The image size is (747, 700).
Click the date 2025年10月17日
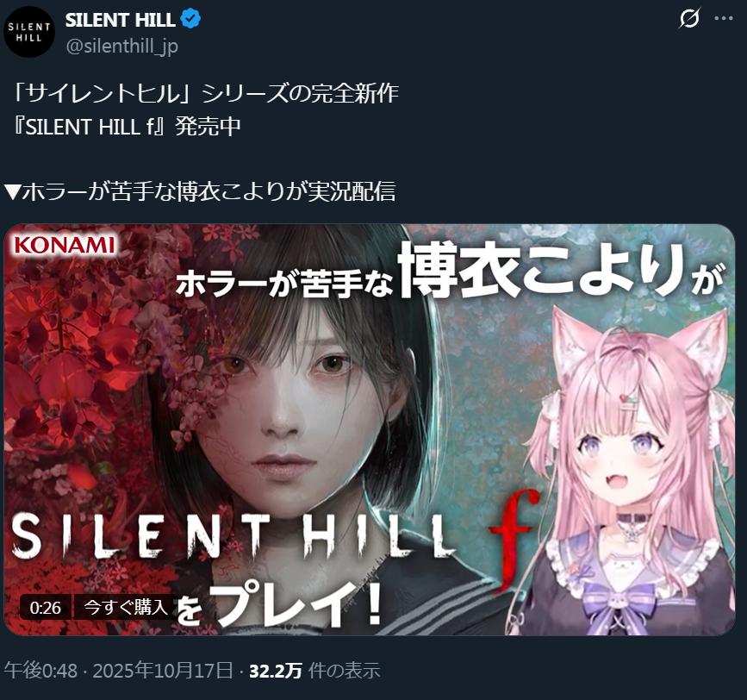coord(163,671)
